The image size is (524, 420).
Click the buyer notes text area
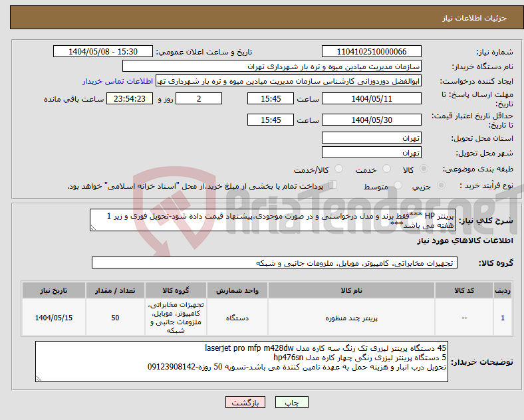coord(241,362)
